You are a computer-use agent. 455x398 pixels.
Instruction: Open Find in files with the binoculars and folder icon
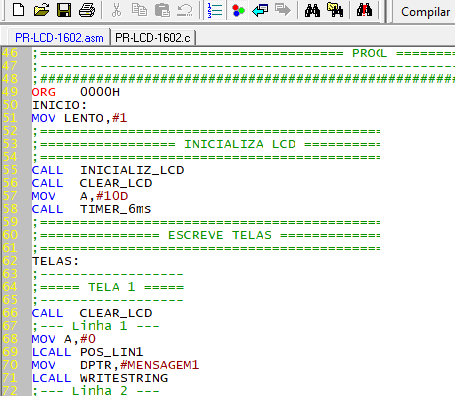[335, 10]
